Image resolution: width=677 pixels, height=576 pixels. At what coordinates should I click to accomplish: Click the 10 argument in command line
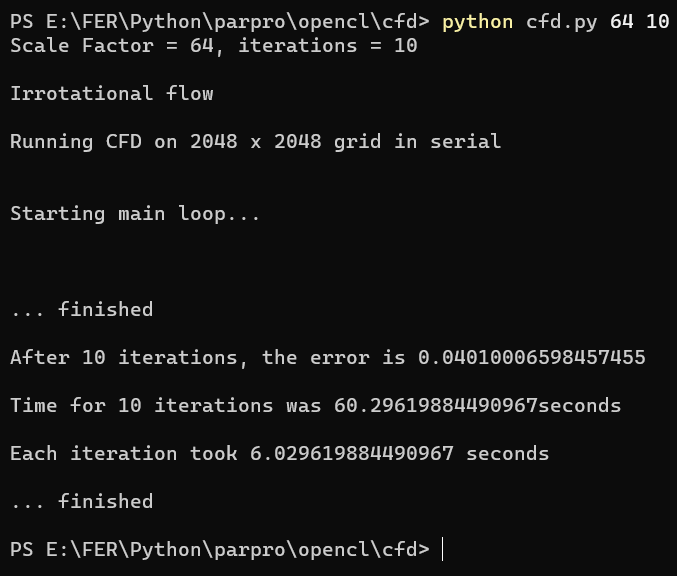click(658, 21)
